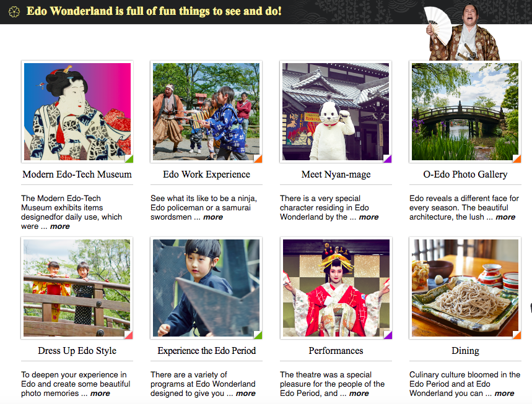Screen dimensions: 532x404
Task: Select the Dress Up Edo Style heading
Action: click(77, 350)
